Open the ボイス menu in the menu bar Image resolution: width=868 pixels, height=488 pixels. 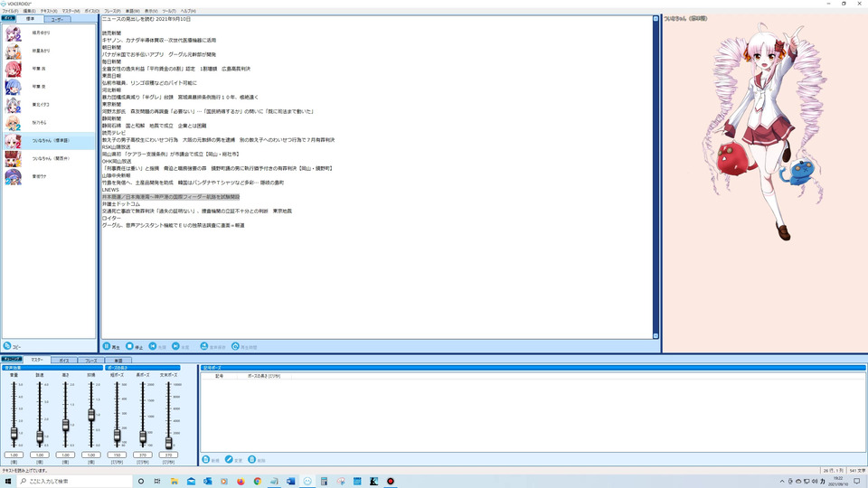click(x=92, y=11)
